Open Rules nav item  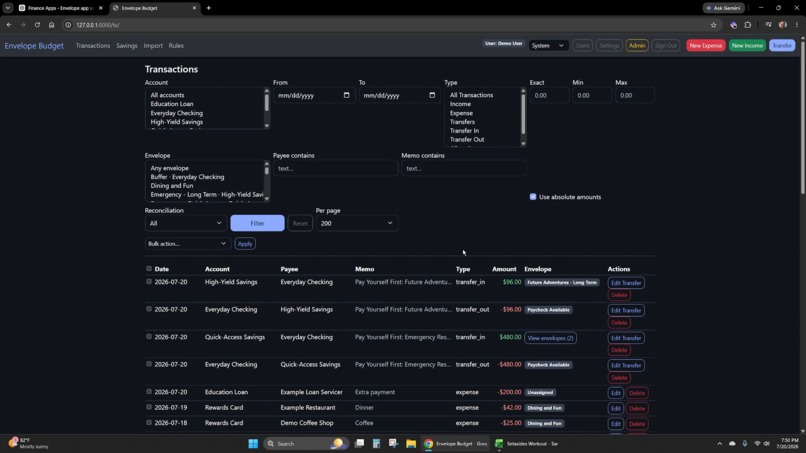(x=176, y=45)
